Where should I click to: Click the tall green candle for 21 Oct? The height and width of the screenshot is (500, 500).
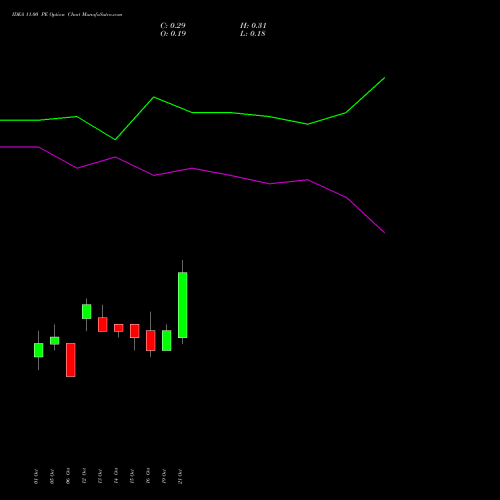coord(183,305)
